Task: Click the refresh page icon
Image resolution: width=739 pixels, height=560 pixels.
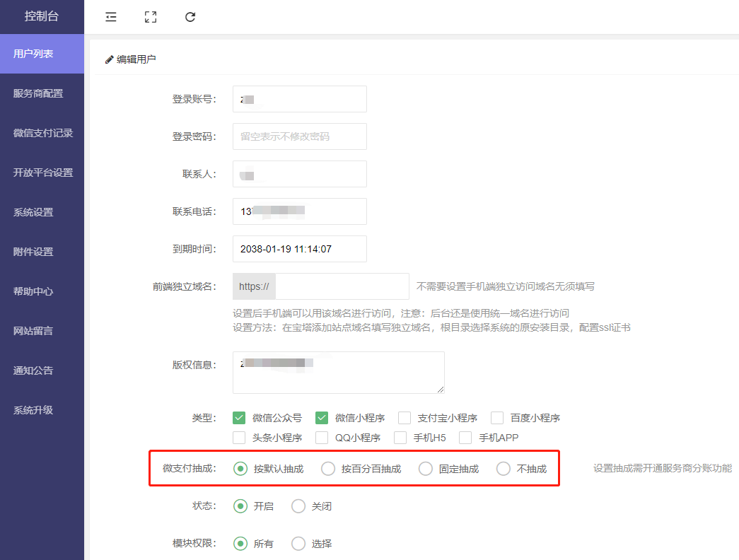Action: click(190, 17)
